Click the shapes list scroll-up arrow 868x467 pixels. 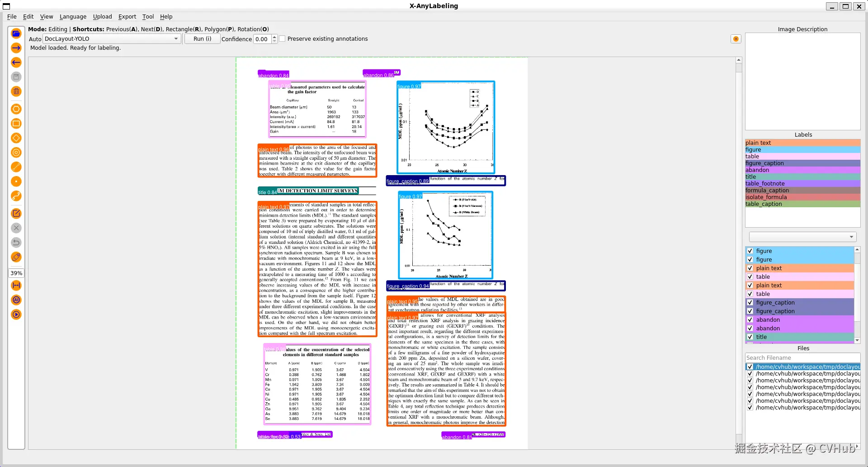(x=857, y=249)
